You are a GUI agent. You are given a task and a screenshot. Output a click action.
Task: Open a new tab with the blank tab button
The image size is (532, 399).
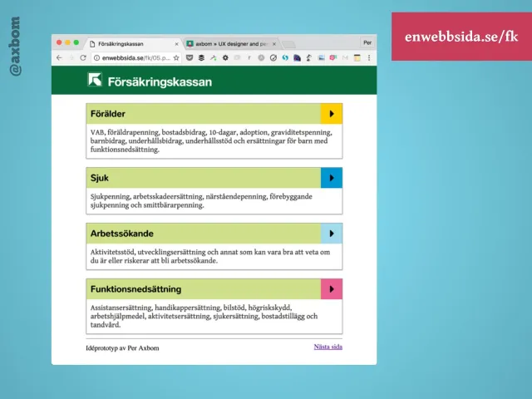[288, 44]
